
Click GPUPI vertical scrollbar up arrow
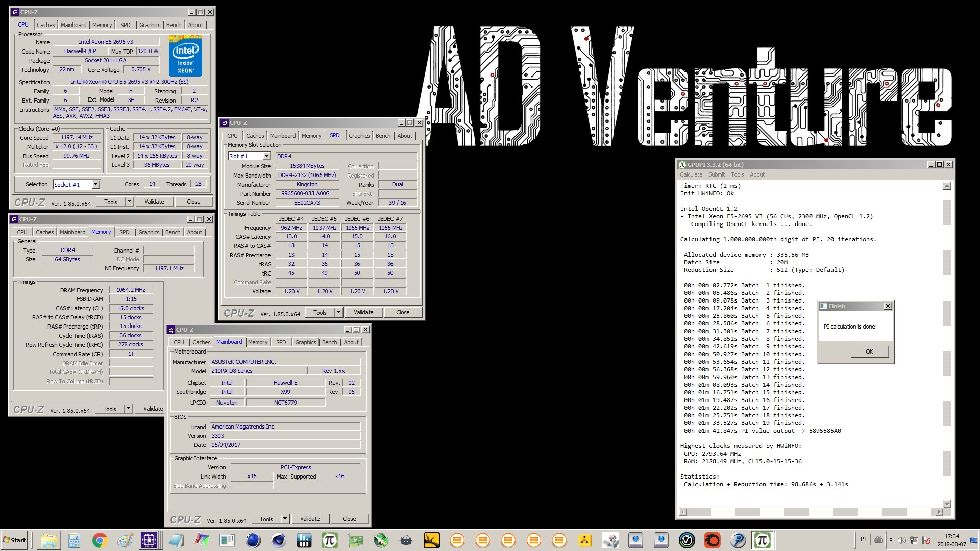point(947,186)
